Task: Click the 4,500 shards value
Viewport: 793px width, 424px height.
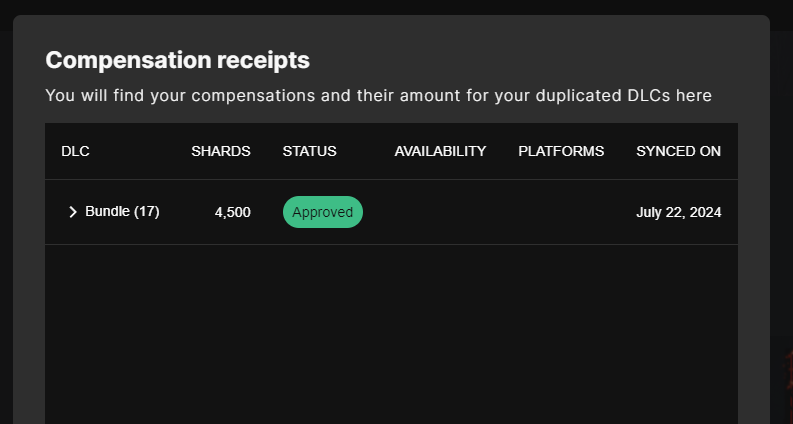Action: pyautogui.click(x=233, y=213)
